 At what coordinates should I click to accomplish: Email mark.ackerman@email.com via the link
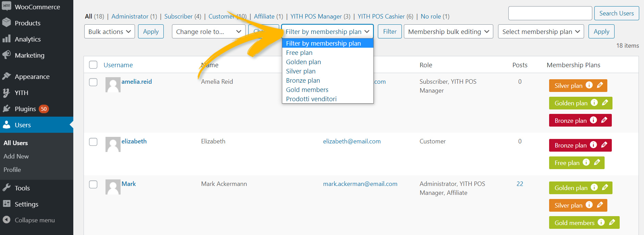[x=360, y=184]
